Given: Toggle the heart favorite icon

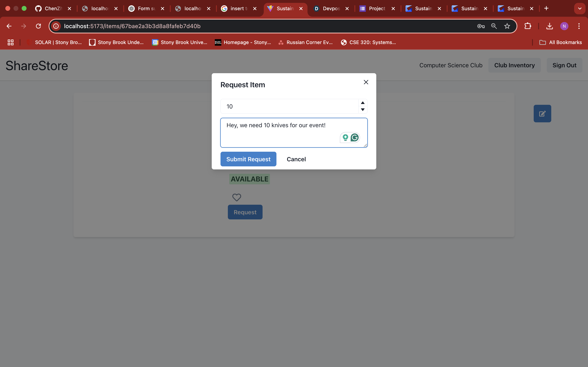Looking at the screenshot, I should [236, 197].
